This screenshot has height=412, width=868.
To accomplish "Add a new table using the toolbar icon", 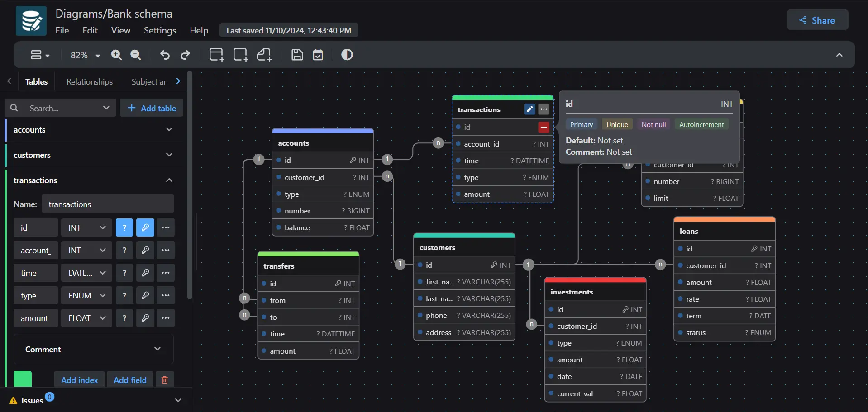I will tap(216, 55).
